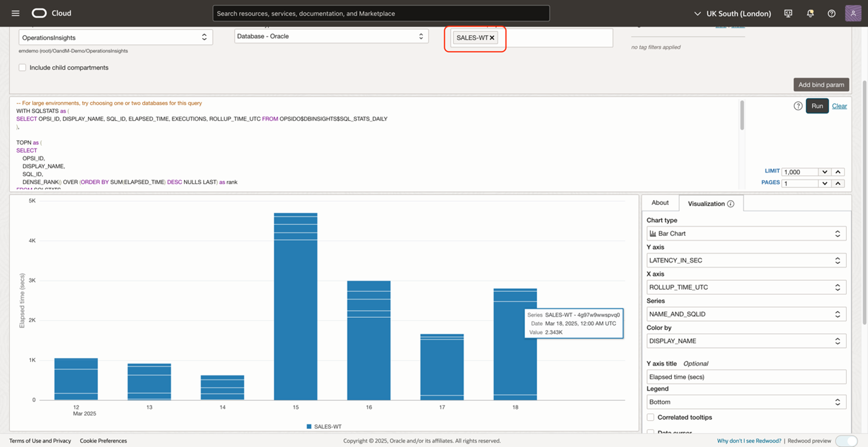This screenshot has height=447, width=868.
Task: Open the notifications bell
Action: pos(810,13)
